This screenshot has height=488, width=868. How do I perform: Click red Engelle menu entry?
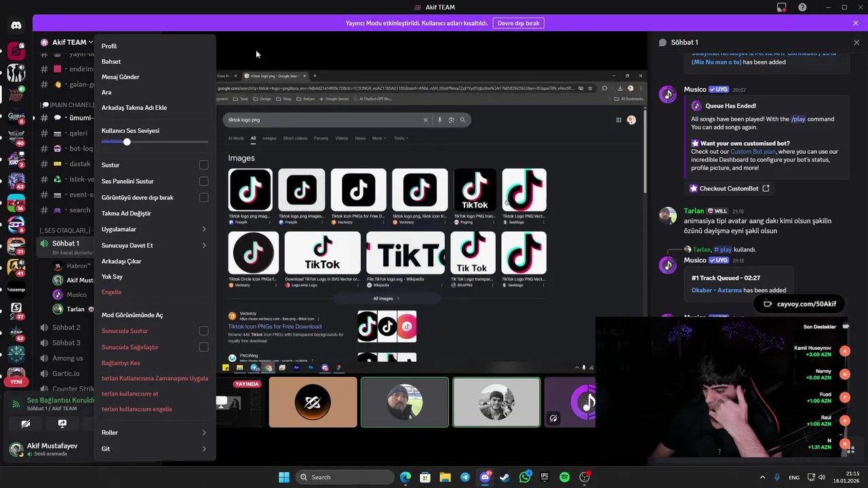(x=155, y=292)
